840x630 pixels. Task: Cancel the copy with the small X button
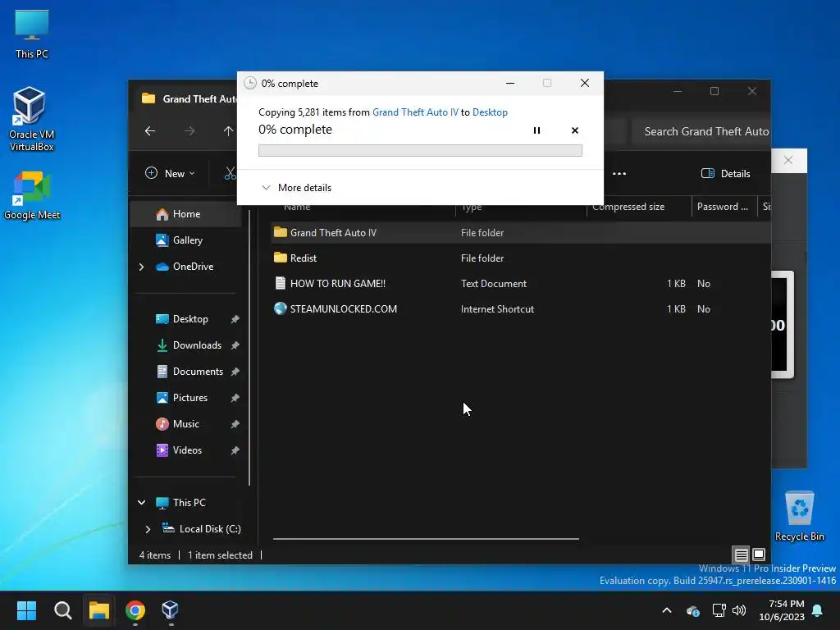(575, 130)
